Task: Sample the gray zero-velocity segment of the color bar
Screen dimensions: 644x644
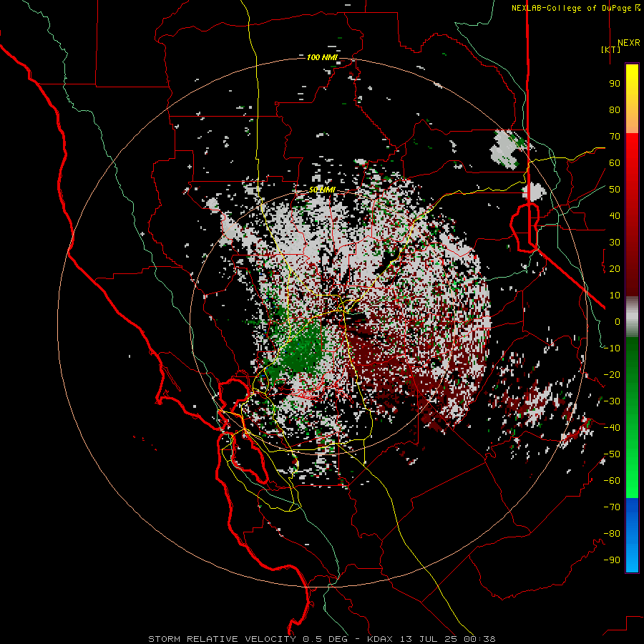Action: [x=632, y=316]
